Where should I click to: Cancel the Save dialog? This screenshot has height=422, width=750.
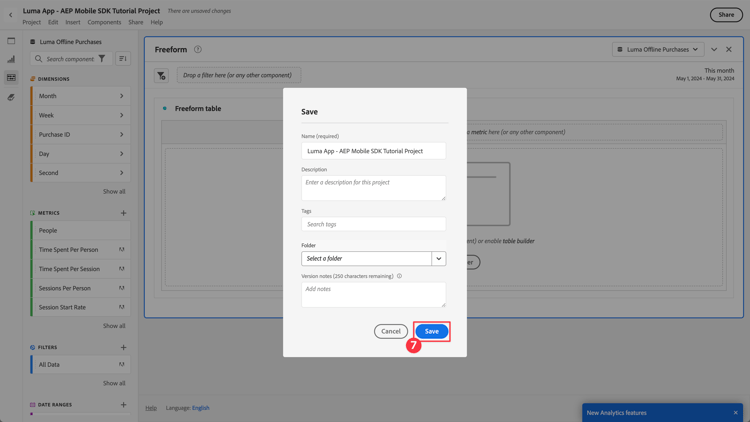point(391,331)
